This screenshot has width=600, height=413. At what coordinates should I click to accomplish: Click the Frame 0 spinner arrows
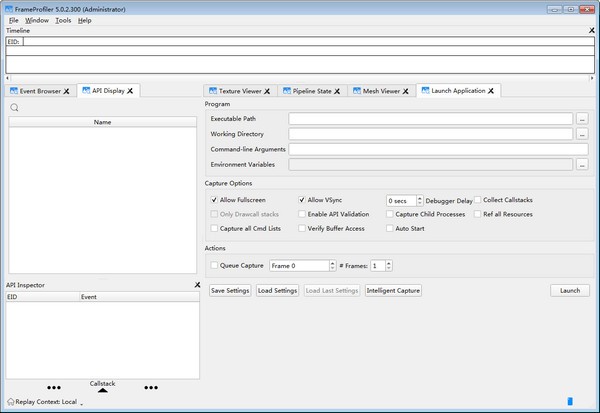click(x=332, y=266)
